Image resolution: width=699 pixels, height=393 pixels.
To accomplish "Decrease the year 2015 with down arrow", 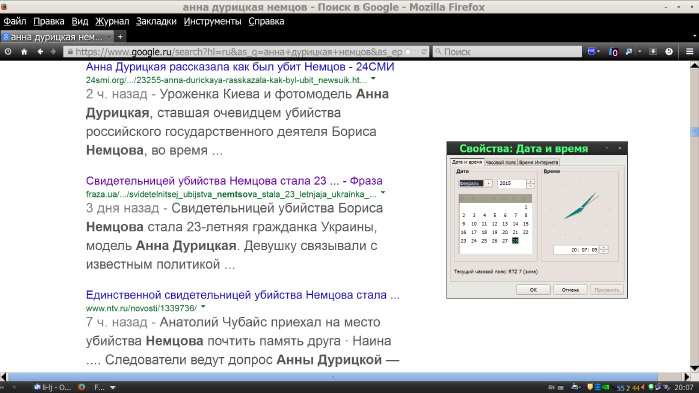I will click(530, 185).
